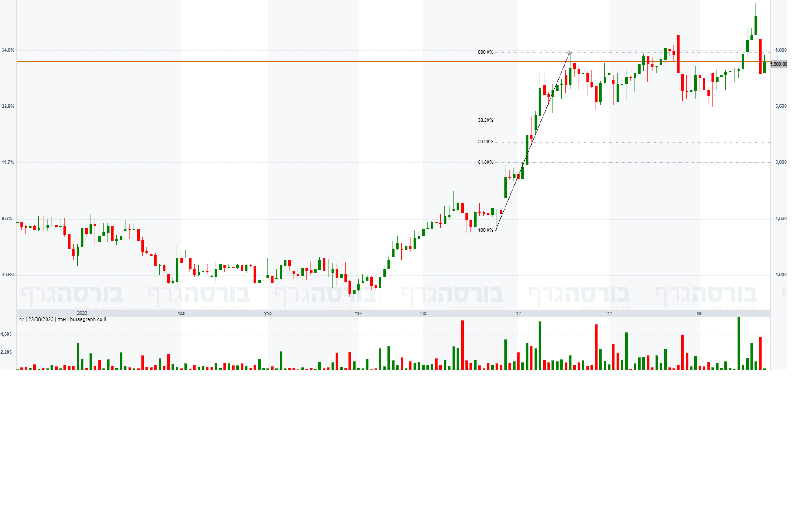Click the 34.0% percent axis label

click(x=8, y=50)
